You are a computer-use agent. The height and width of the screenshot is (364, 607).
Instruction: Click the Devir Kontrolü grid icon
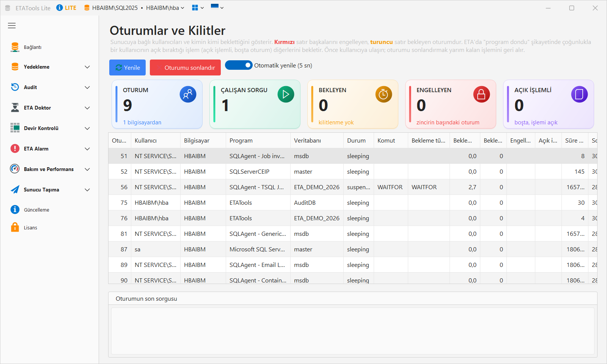pyautogui.click(x=15, y=128)
